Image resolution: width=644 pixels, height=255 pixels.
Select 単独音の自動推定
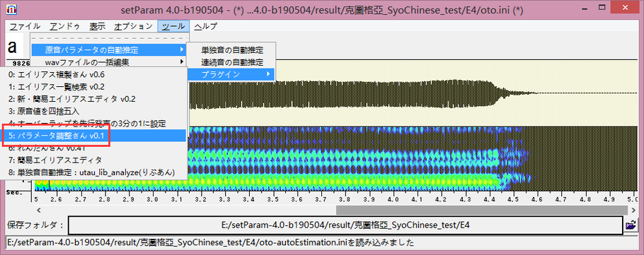coord(231,50)
